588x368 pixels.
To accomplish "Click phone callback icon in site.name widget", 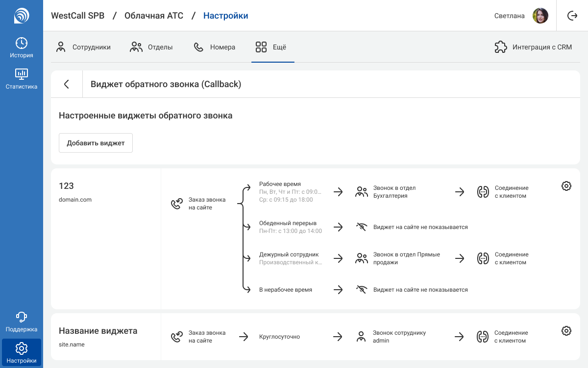I will point(177,337).
